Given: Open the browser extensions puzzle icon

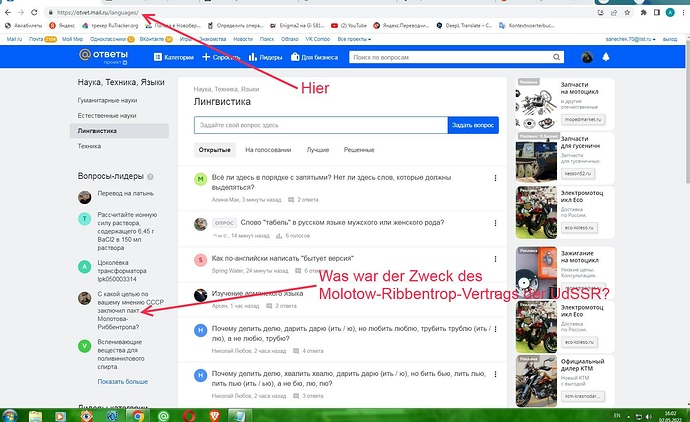Looking at the screenshot, I should [x=643, y=12].
